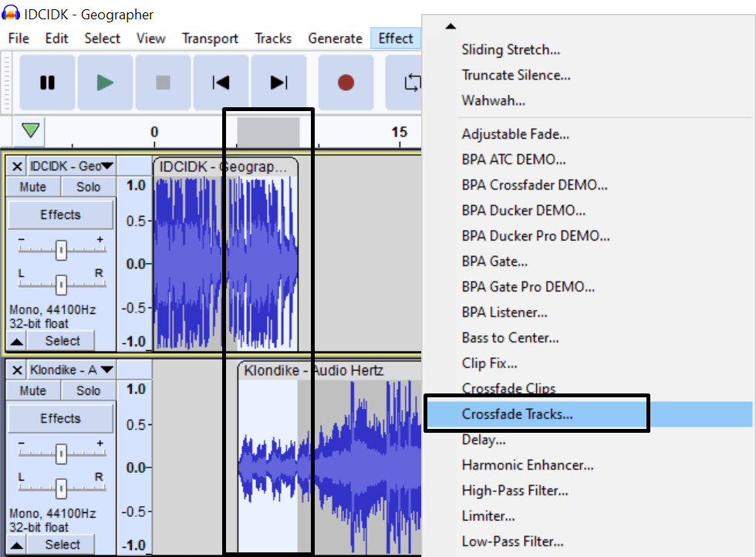Click the green selection triangle on the timeline

click(x=29, y=131)
